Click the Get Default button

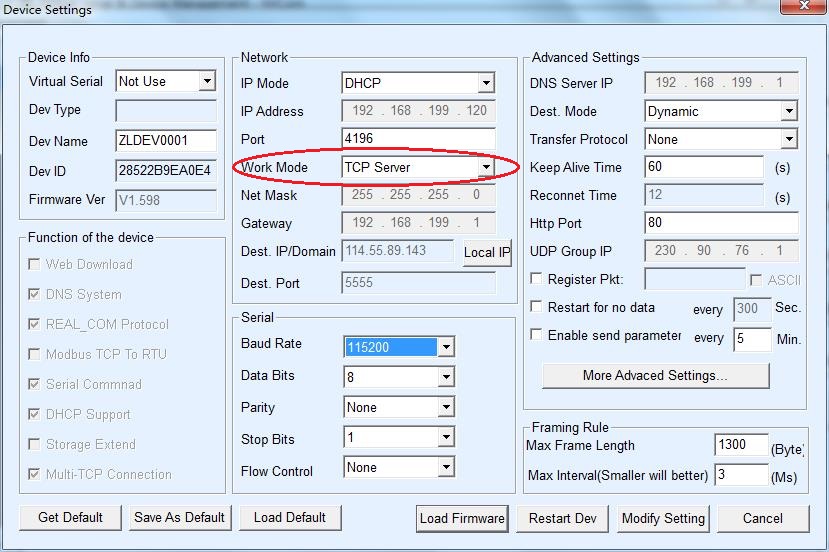tap(70, 517)
